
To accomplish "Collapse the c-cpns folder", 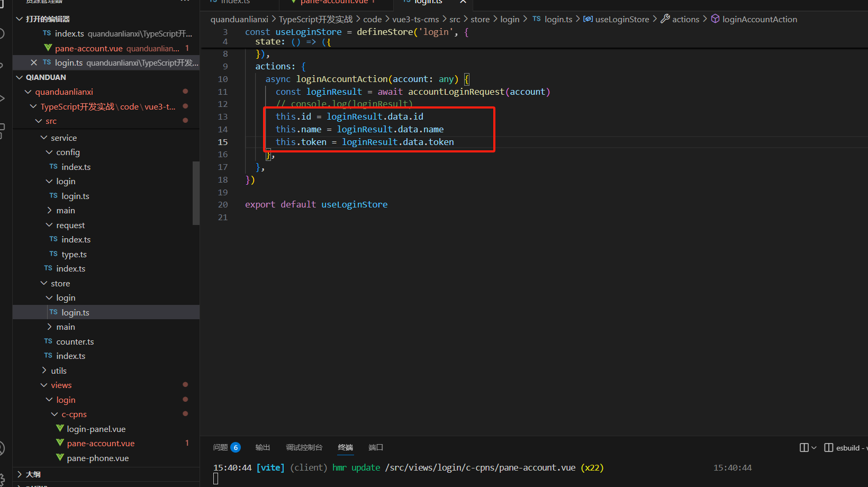I will click(x=55, y=414).
